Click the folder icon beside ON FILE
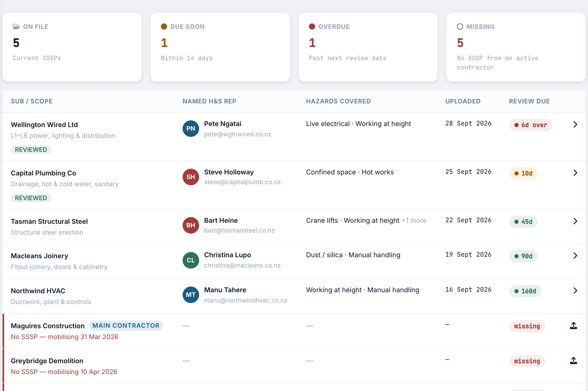 point(16,26)
